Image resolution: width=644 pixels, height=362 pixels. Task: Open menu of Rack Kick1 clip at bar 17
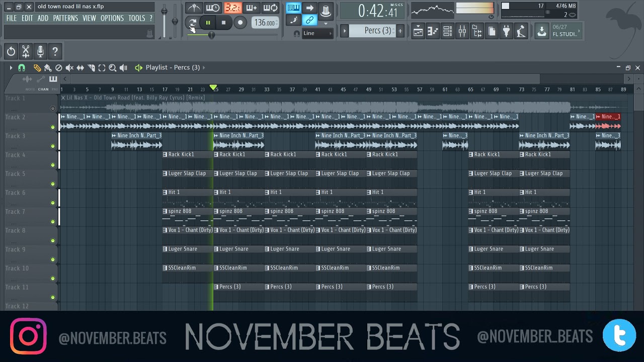pos(165,154)
